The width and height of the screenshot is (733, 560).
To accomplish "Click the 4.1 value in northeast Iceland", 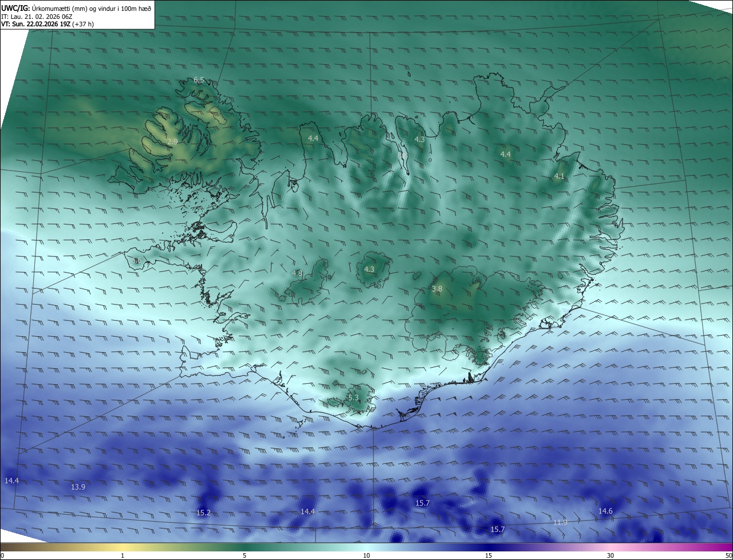I will (559, 176).
